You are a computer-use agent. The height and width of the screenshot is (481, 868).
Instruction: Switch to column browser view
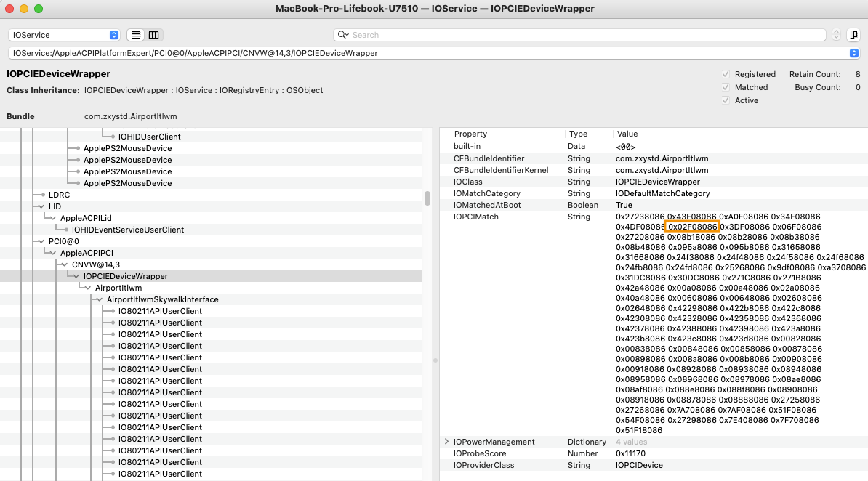153,35
